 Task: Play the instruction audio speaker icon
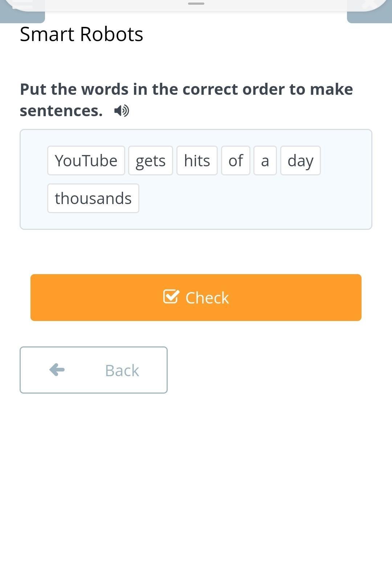click(x=122, y=111)
